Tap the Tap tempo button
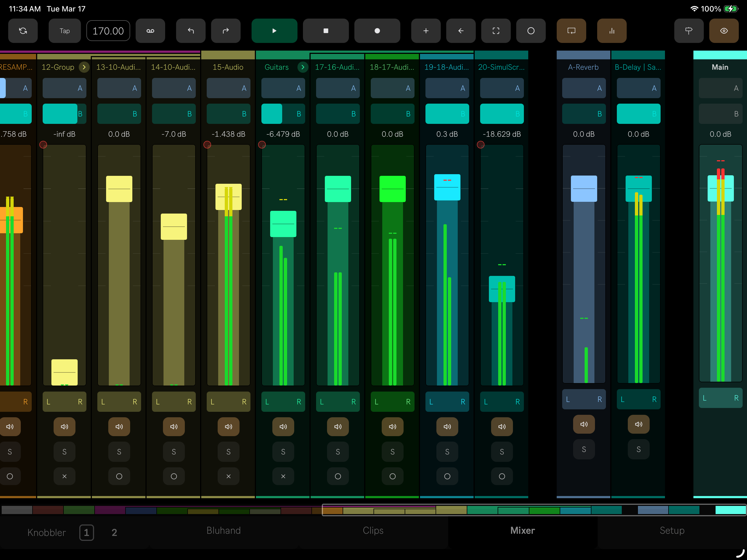The width and height of the screenshot is (747, 560). tap(65, 31)
